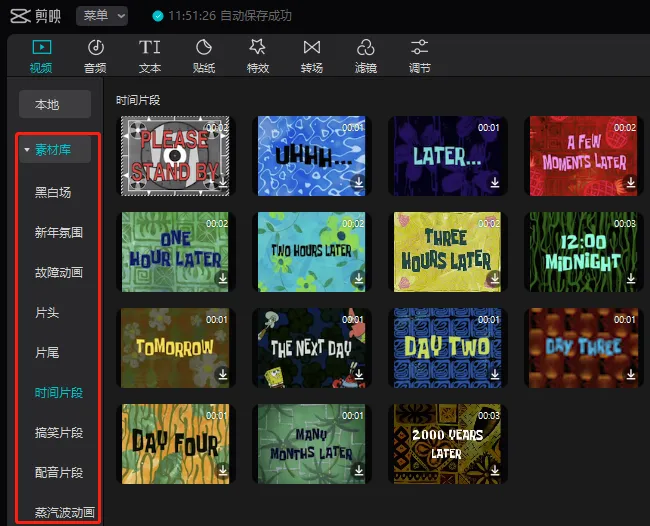This screenshot has height=526, width=650.
Task: Select the 'The Next Day' thumbnail
Action: pos(311,347)
